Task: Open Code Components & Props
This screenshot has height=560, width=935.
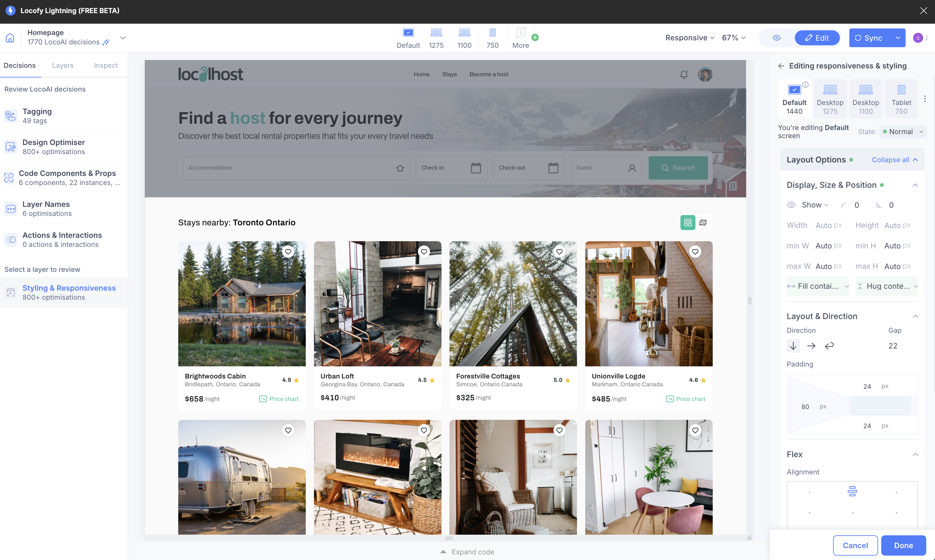Action: (x=63, y=178)
